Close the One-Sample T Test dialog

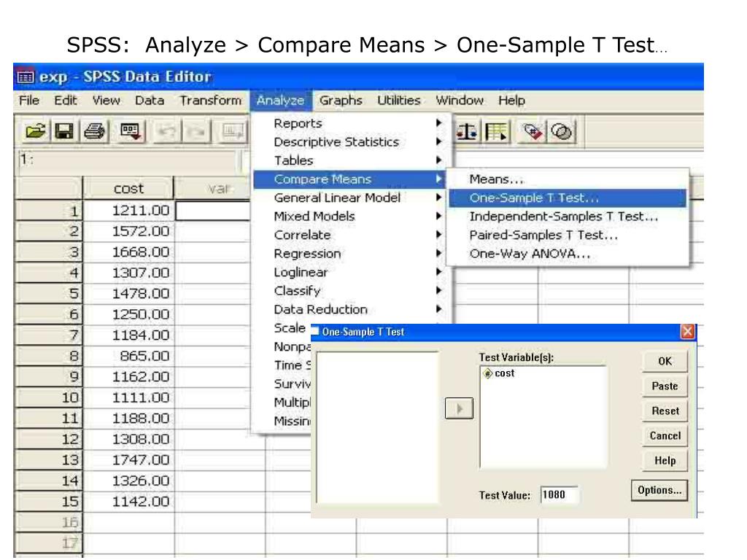pyautogui.click(x=687, y=332)
